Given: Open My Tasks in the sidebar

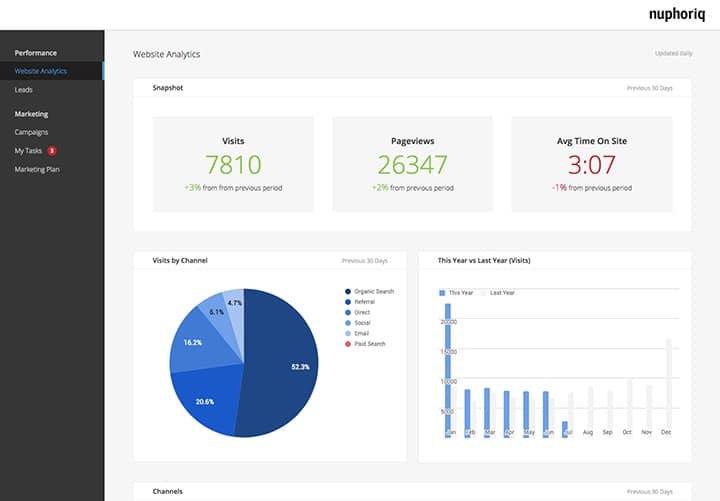Looking at the screenshot, I should [x=28, y=151].
